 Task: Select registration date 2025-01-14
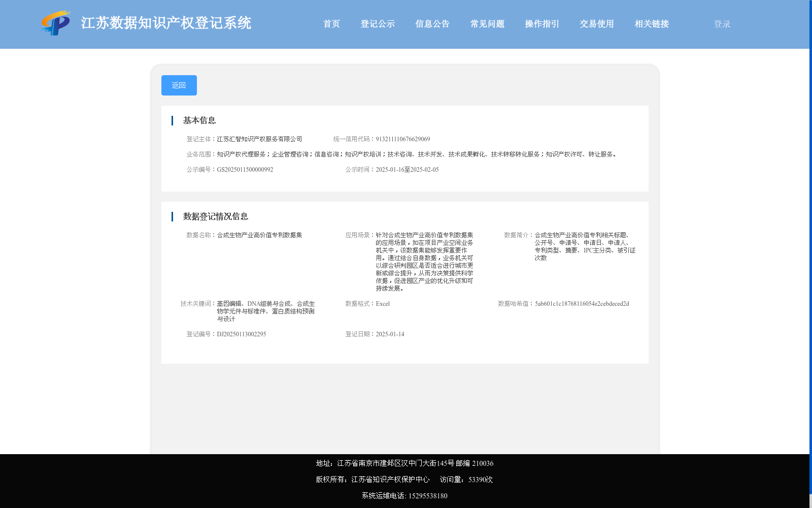(390, 334)
